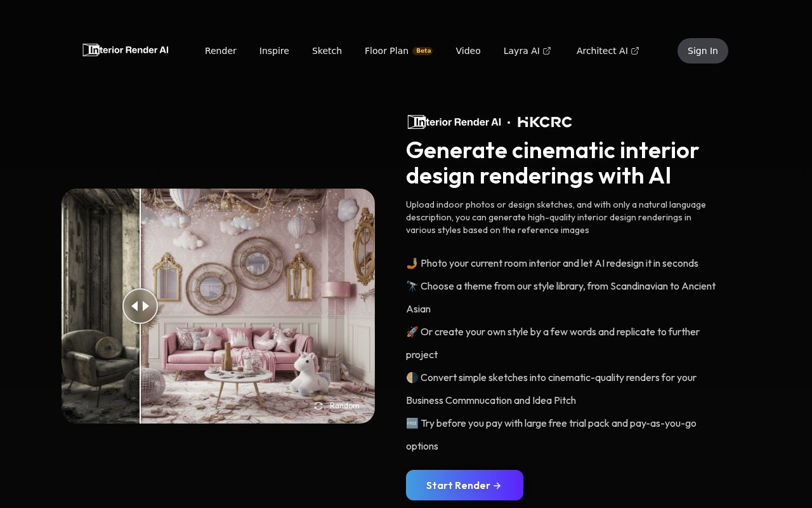Click the HKCRC partner logo

point(545,122)
